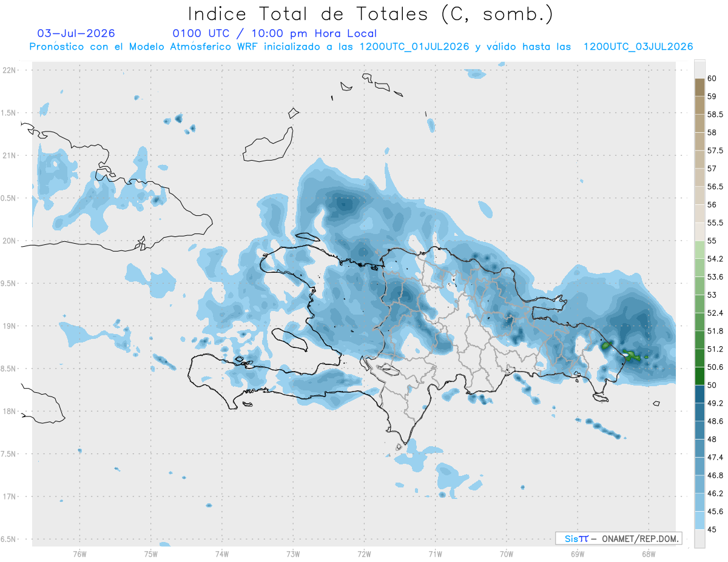Viewport: 728px width, 562px height.
Task: Click the colorbar value "48.6"
Action: [715, 421]
